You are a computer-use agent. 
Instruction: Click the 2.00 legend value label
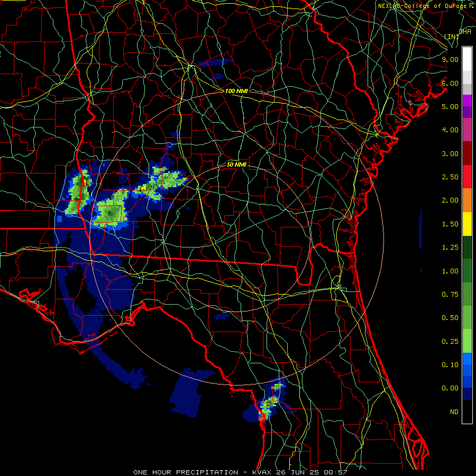pos(450,200)
